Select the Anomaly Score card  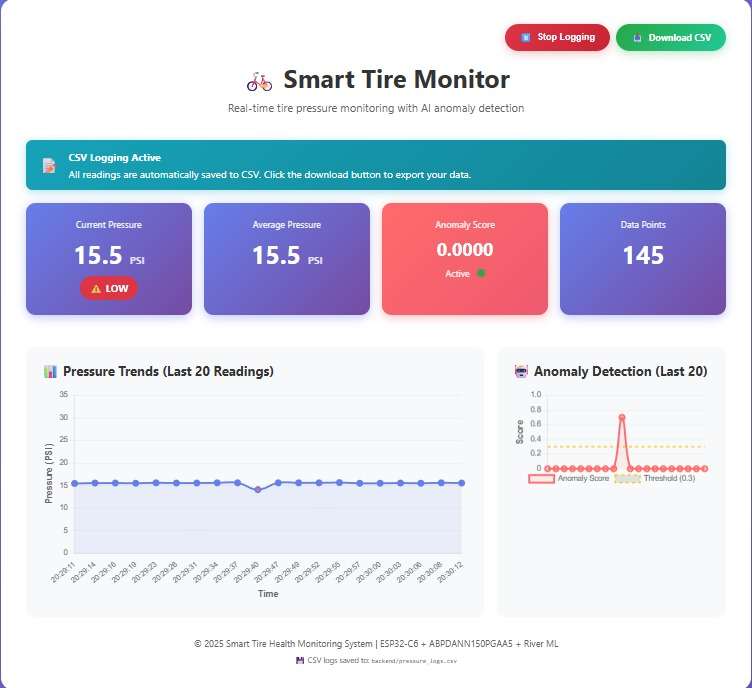465,259
